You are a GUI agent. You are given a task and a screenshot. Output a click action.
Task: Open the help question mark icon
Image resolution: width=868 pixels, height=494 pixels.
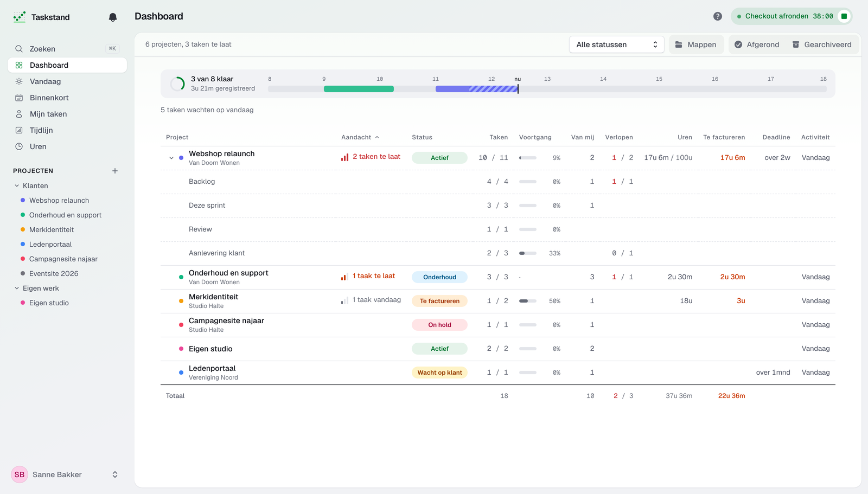point(718,16)
